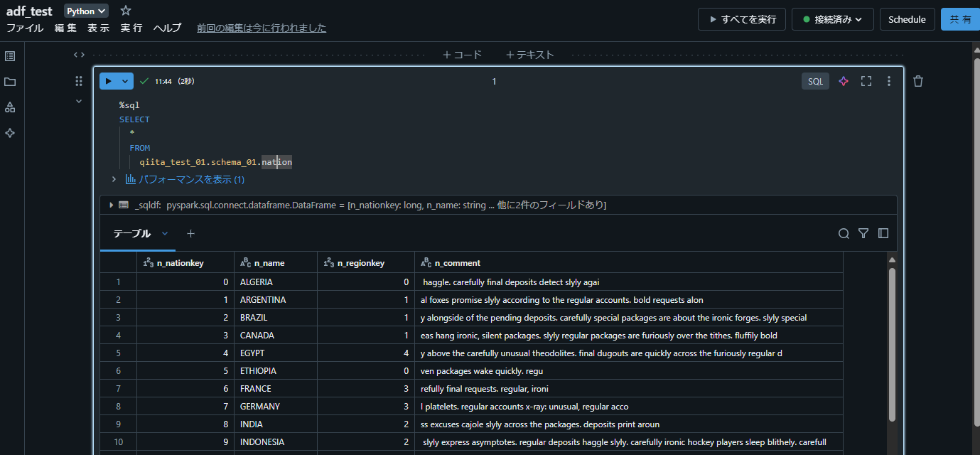Image resolution: width=980 pixels, height=455 pixels.
Task: Open the 実行 menu
Action: pos(131,28)
